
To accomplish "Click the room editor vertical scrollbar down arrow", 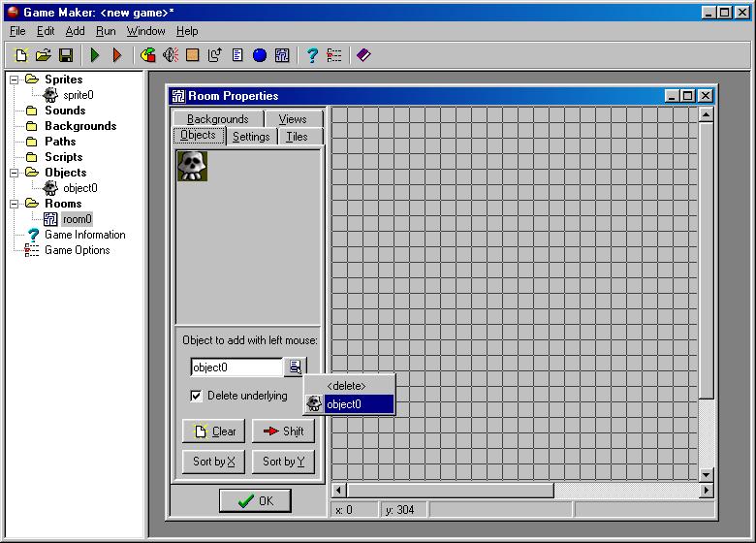I will 706,474.
